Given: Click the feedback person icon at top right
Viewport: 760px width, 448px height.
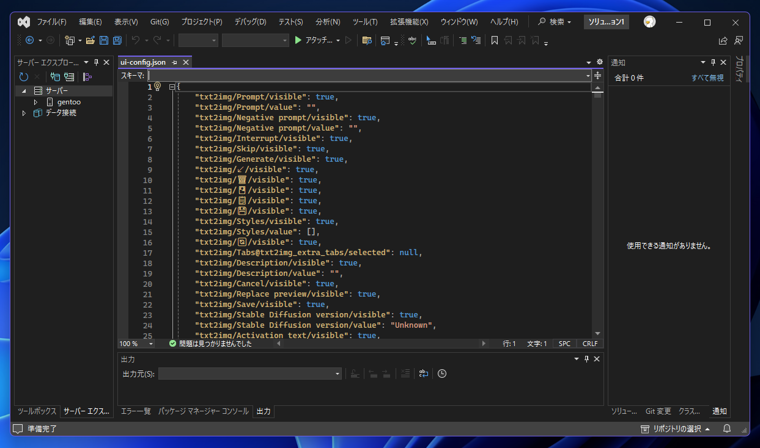Looking at the screenshot, I should (738, 41).
